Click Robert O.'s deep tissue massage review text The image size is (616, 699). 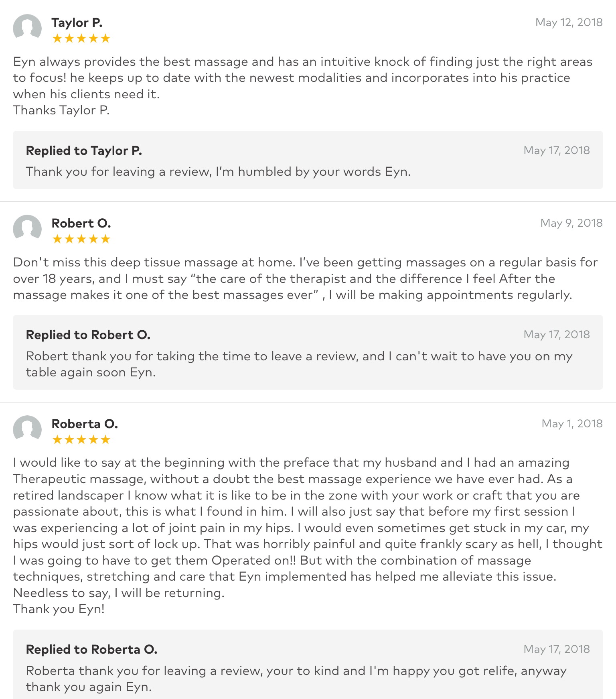[x=305, y=279]
